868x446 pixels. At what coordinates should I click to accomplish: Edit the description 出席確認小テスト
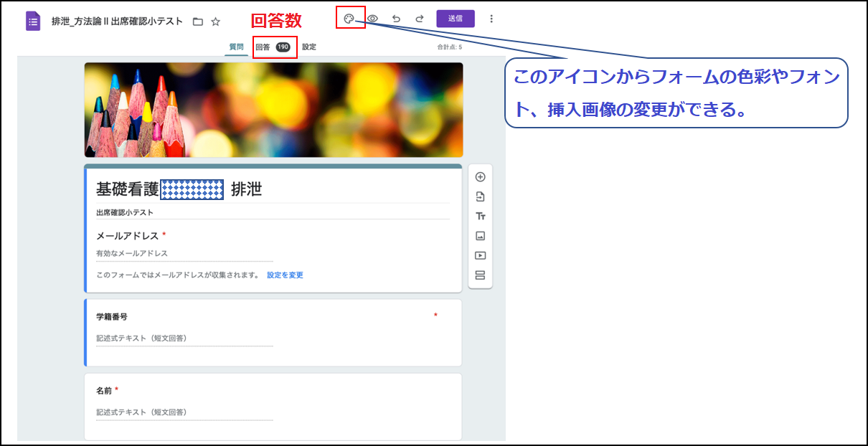pos(125,213)
